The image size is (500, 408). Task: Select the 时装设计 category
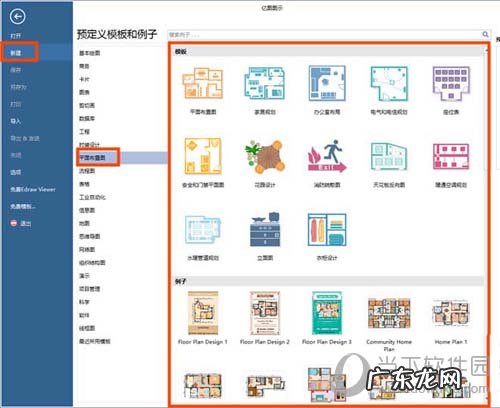pos(90,145)
